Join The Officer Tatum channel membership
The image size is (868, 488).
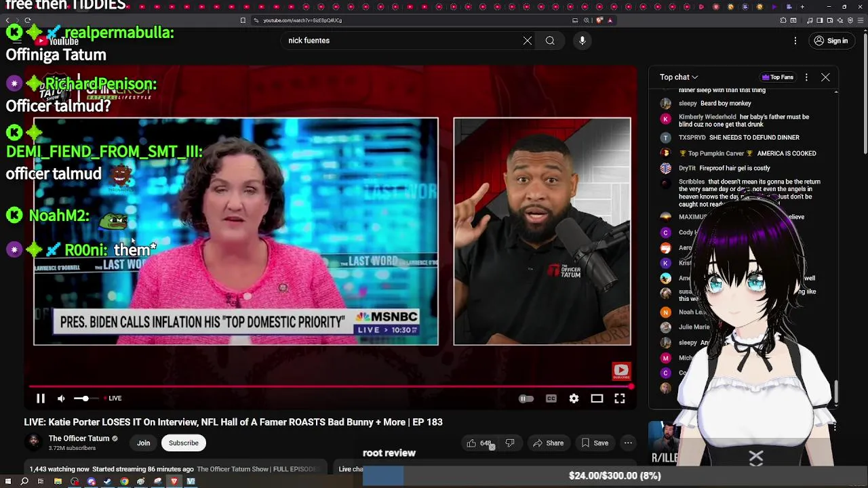click(143, 443)
